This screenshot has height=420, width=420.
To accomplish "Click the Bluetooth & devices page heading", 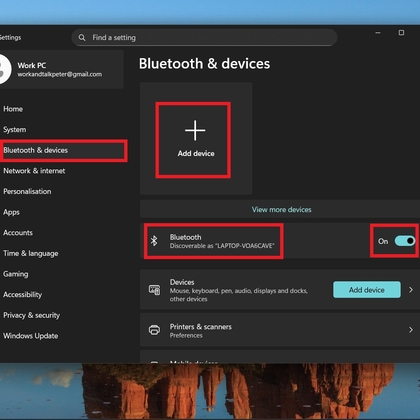I will (x=204, y=64).
